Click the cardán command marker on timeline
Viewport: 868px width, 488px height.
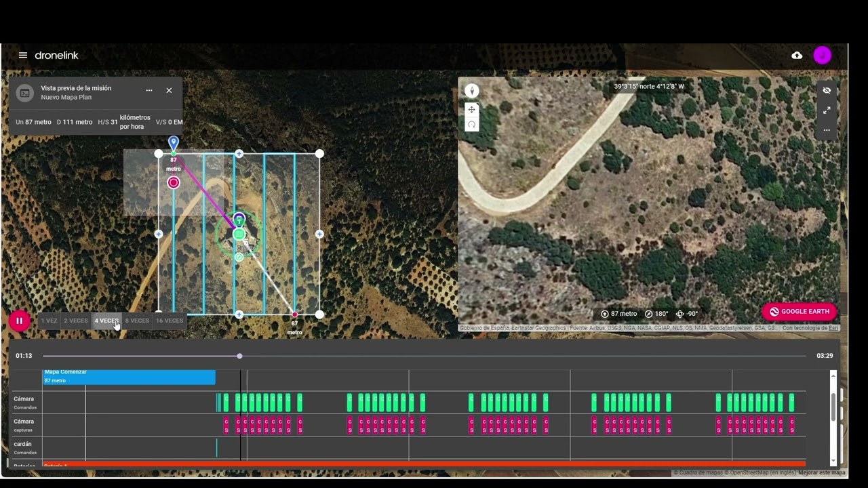coord(216,447)
